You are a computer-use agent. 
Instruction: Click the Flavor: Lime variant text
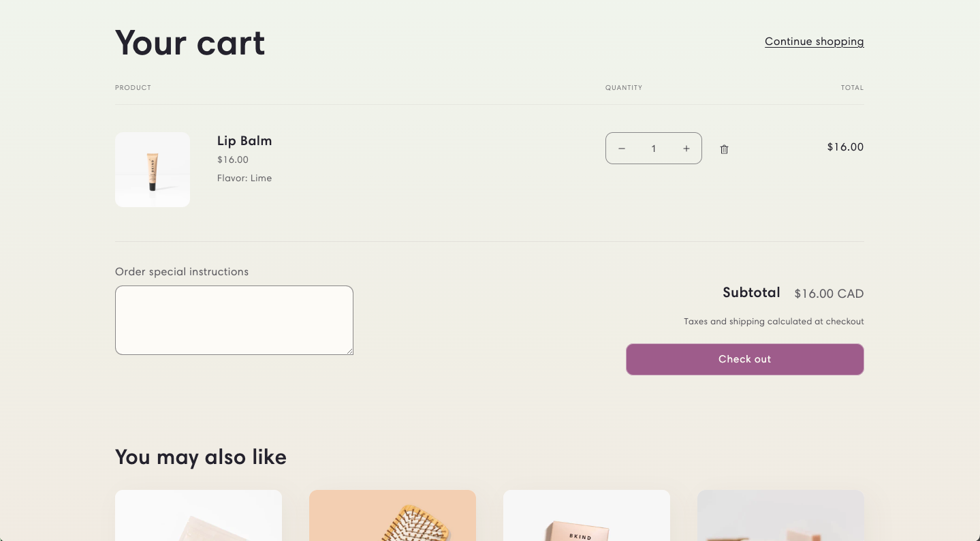[x=244, y=179]
